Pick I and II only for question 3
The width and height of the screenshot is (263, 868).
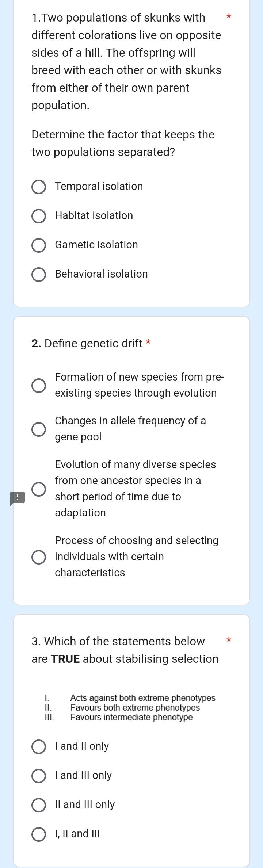(39, 746)
